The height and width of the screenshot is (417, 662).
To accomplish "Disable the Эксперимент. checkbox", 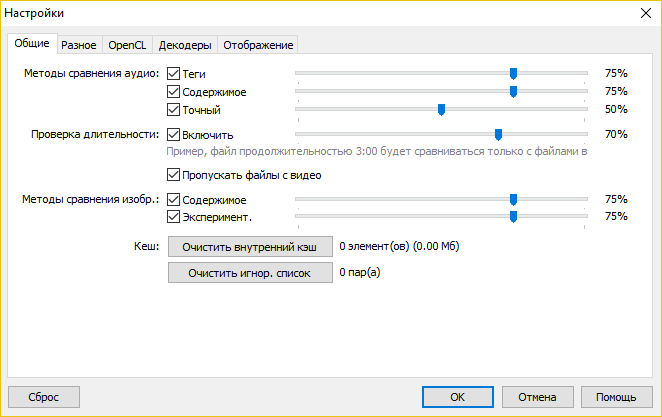I will pos(174,216).
